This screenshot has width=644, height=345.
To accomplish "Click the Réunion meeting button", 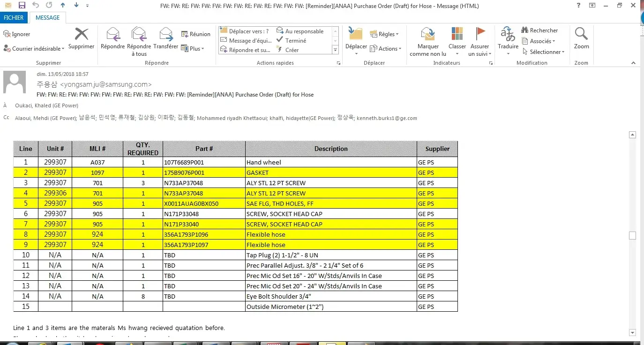I will click(195, 34).
